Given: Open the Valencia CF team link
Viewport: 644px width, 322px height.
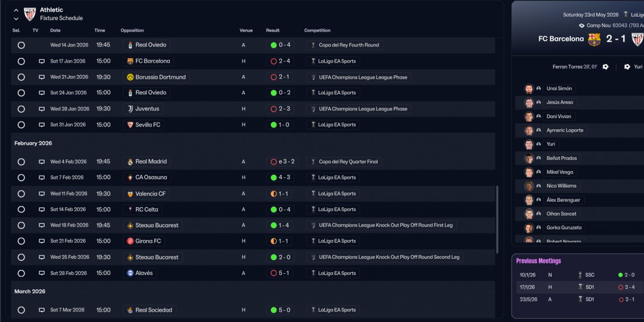Looking at the screenshot, I should (150, 194).
